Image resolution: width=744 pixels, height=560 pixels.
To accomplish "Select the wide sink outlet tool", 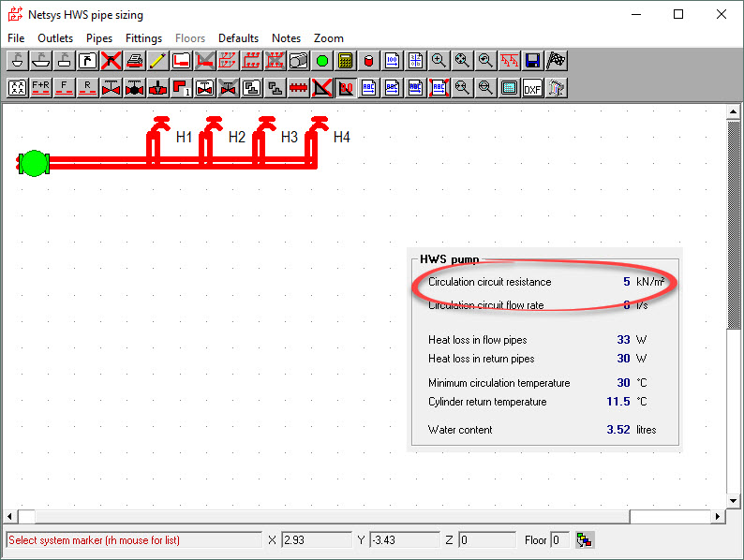I will (x=41, y=61).
